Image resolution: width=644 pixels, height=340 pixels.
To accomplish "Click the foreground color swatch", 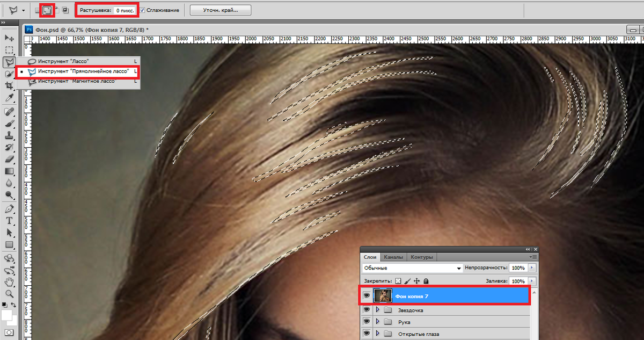I will 7,315.
